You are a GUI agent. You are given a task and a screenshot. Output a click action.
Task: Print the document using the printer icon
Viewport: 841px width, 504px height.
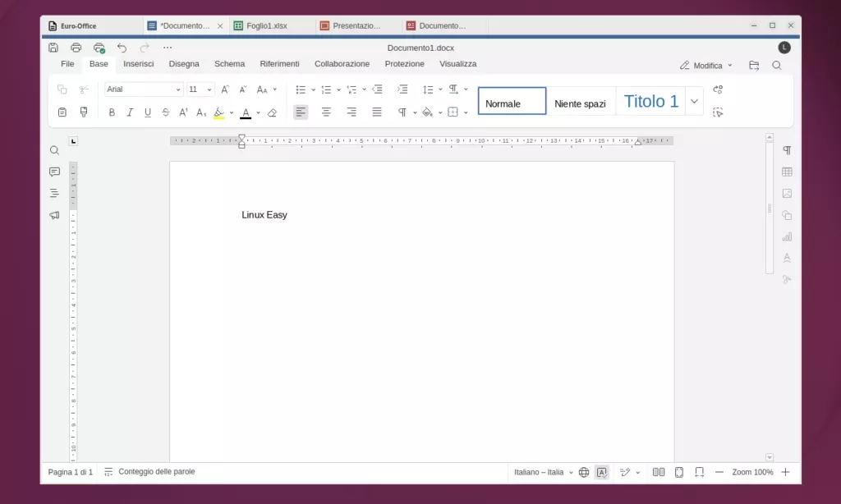[76, 47]
